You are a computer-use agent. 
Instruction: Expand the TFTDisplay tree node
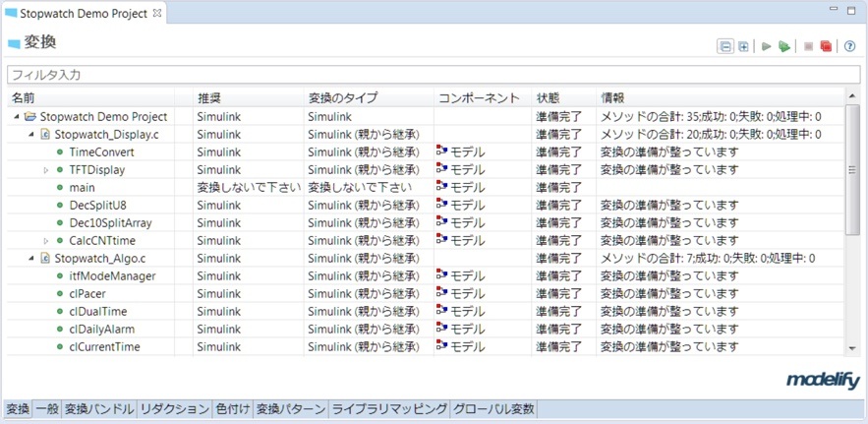pyautogui.click(x=46, y=170)
